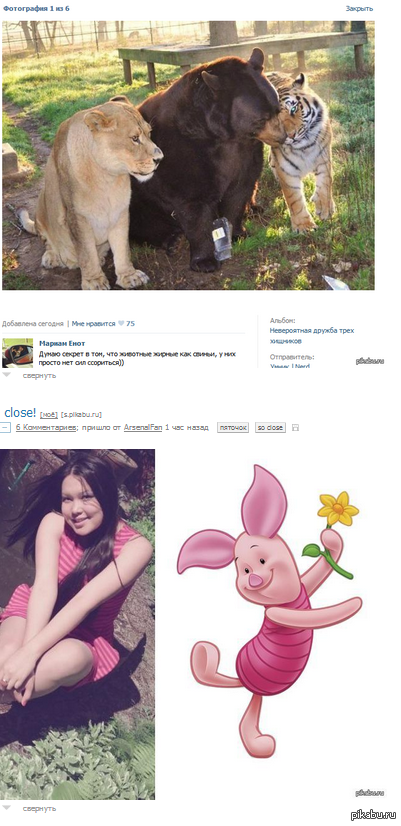This screenshot has height=826, width=401.
Task: Click the Мне нравится like link
Action: coord(93,323)
